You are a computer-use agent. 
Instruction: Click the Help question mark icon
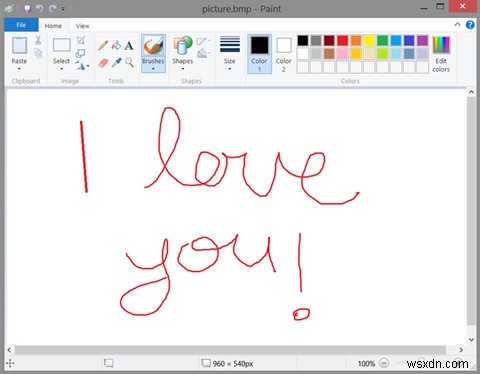(x=470, y=25)
